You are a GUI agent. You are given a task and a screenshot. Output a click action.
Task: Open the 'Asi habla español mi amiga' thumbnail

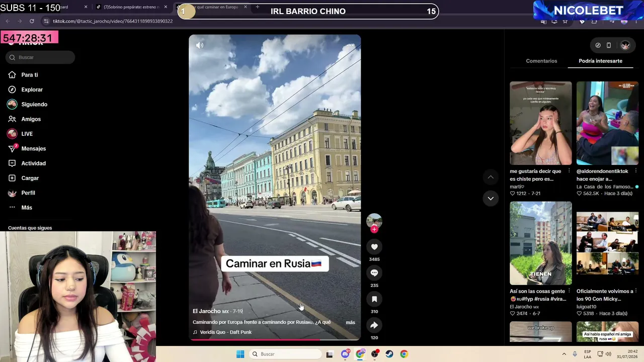(x=607, y=332)
